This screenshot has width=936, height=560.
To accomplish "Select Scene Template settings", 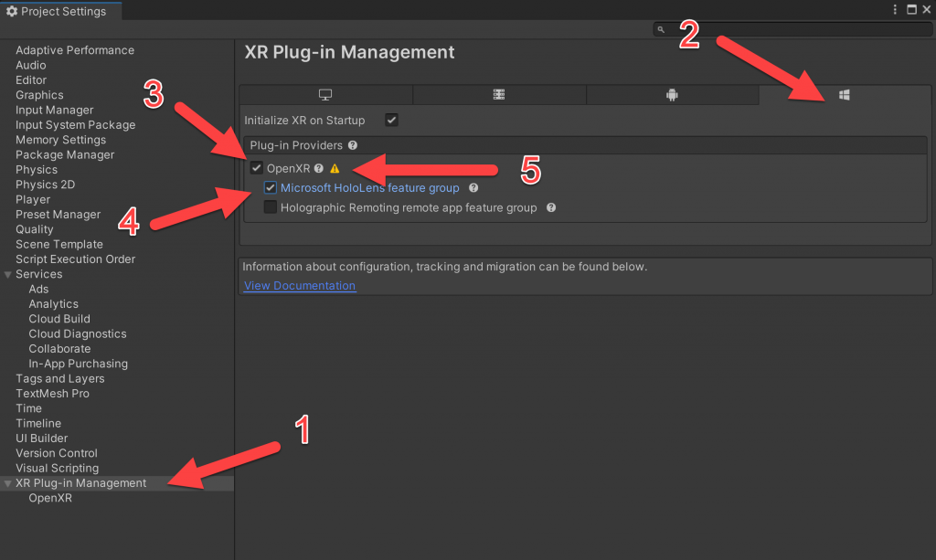I will click(x=59, y=244).
